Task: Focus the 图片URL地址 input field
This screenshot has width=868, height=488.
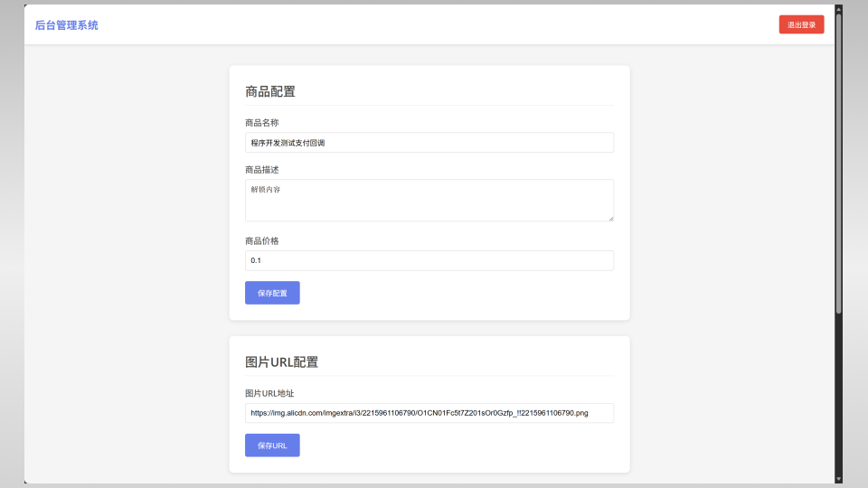Action: click(x=429, y=413)
